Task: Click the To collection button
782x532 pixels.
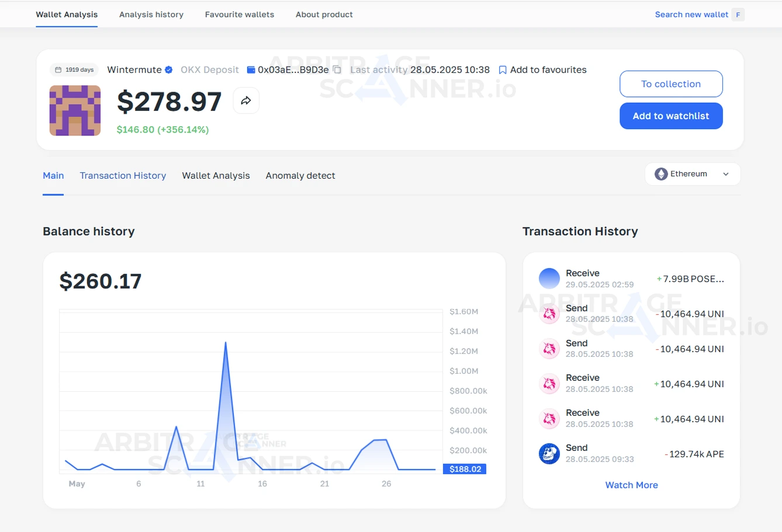Action: pos(671,84)
